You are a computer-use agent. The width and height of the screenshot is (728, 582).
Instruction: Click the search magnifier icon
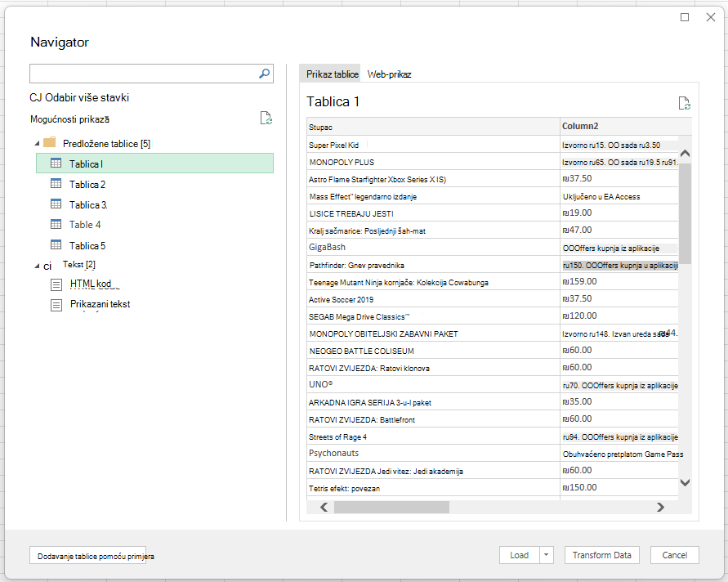tap(264, 74)
